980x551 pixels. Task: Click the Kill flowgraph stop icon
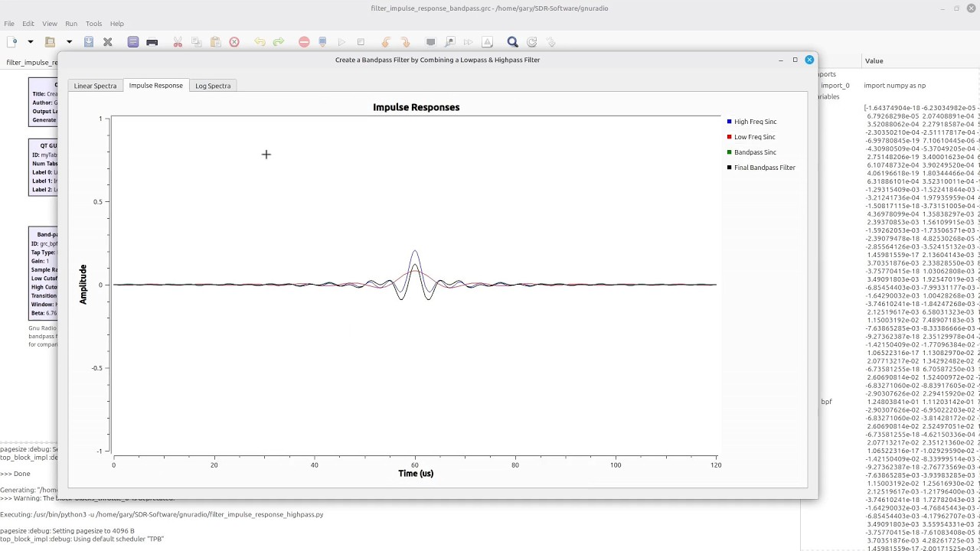click(361, 42)
